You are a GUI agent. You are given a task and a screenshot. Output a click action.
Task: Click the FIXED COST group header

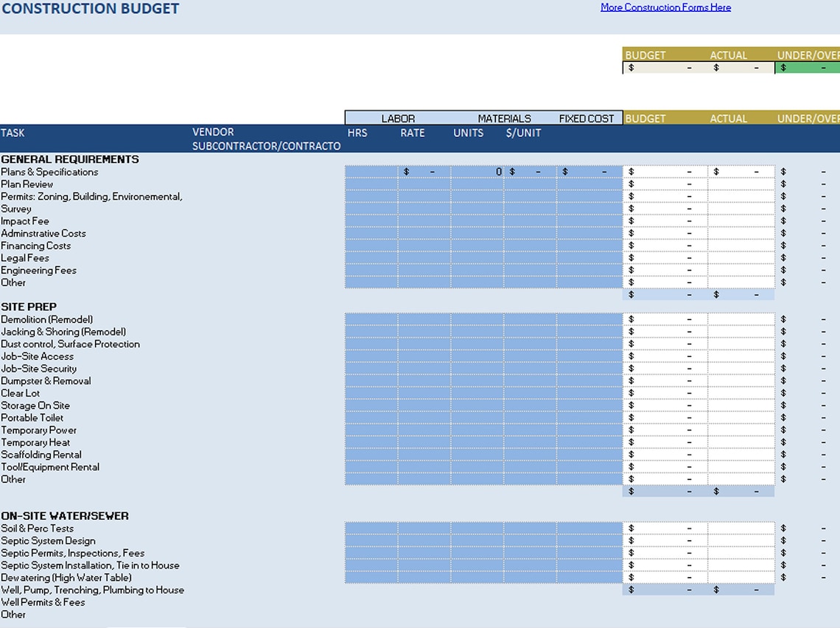click(x=587, y=118)
